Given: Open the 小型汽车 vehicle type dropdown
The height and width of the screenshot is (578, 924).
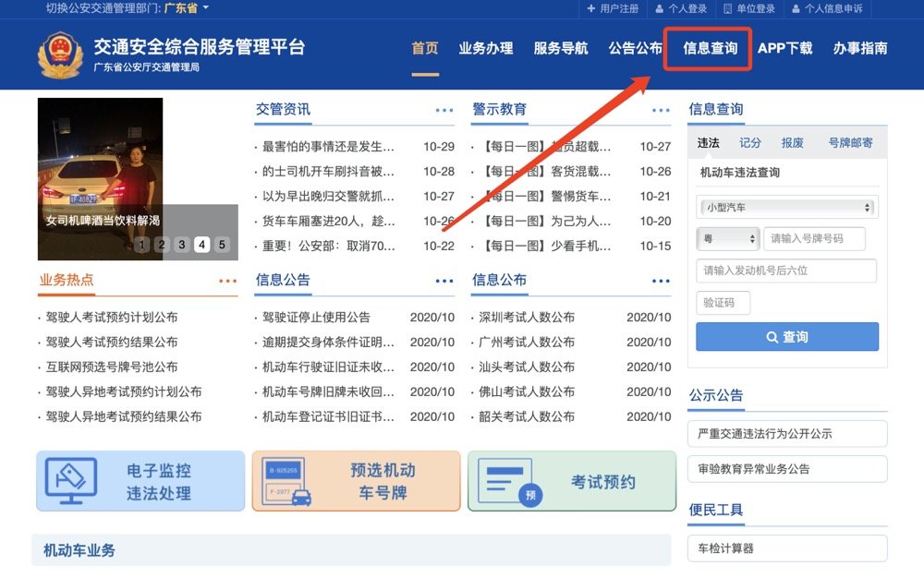Looking at the screenshot, I should click(786, 208).
